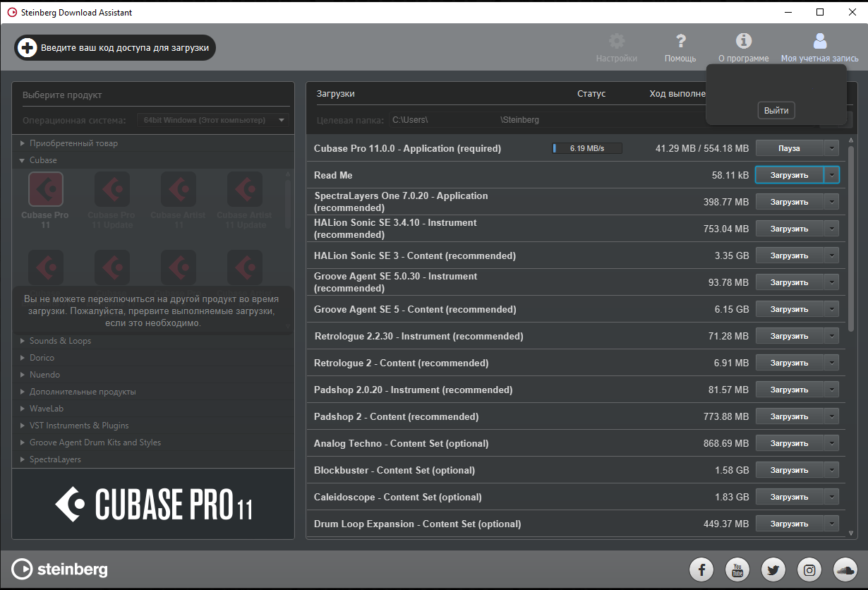Download HALion Sonic SE 3 Content
This screenshot has height=590, width=868.
click(789, 255)
